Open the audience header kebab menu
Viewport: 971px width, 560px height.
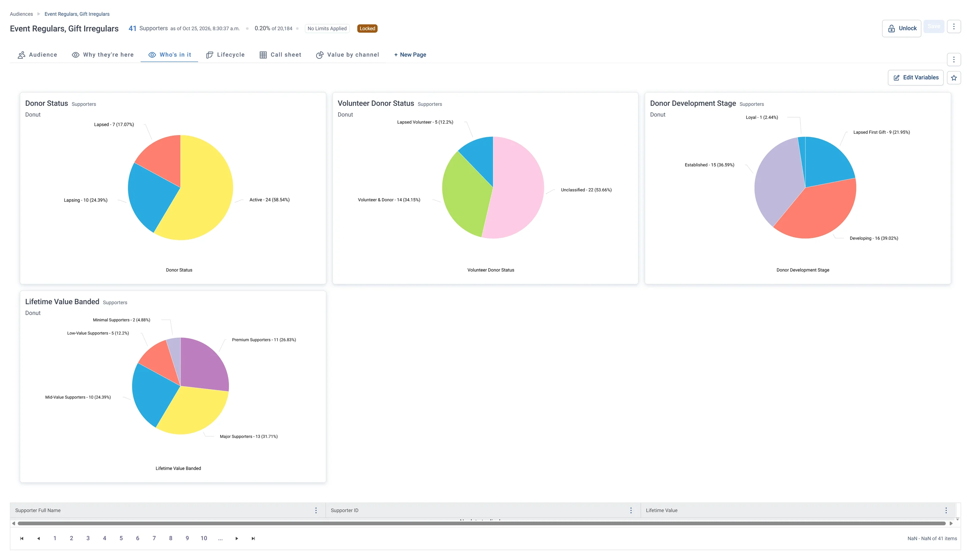coord(953,27)
